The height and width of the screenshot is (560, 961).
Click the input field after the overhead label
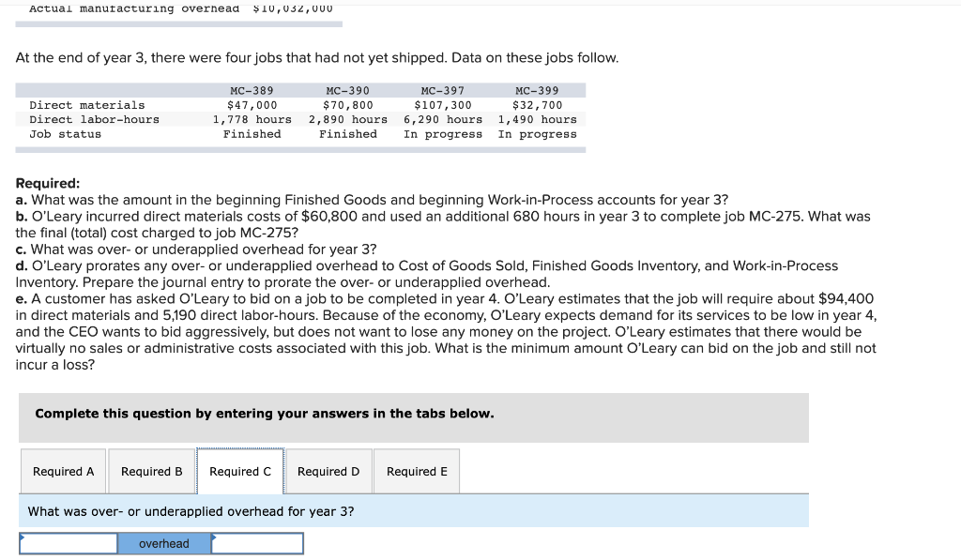click(x=258, y=543)
